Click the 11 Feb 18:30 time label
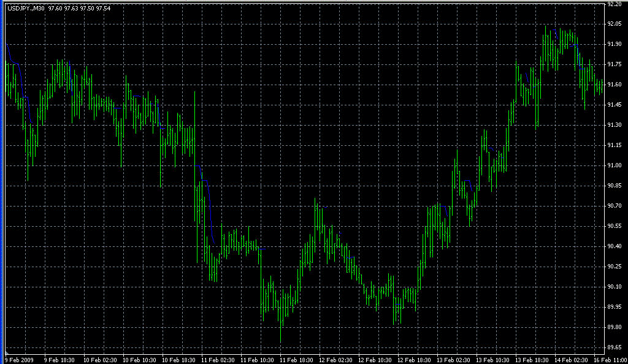This screenshot has height=364, width=628. [x=295, y=360]
